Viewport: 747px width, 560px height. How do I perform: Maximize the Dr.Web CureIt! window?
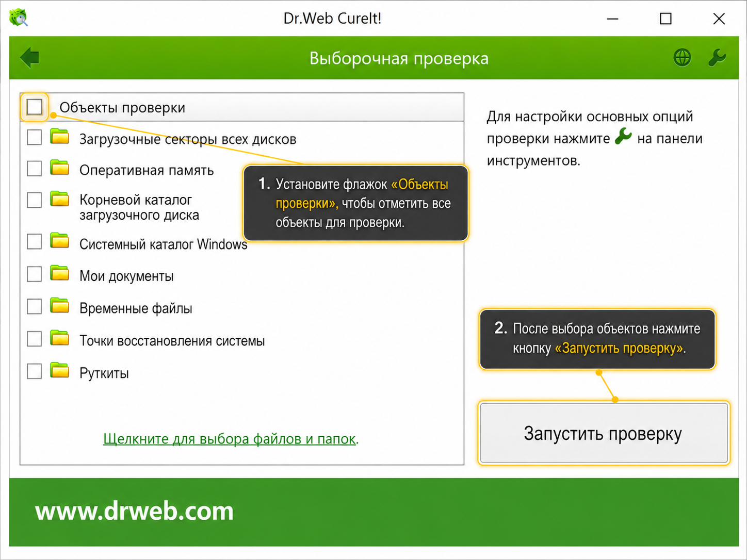pyautogui.click(x=665, y=19)
